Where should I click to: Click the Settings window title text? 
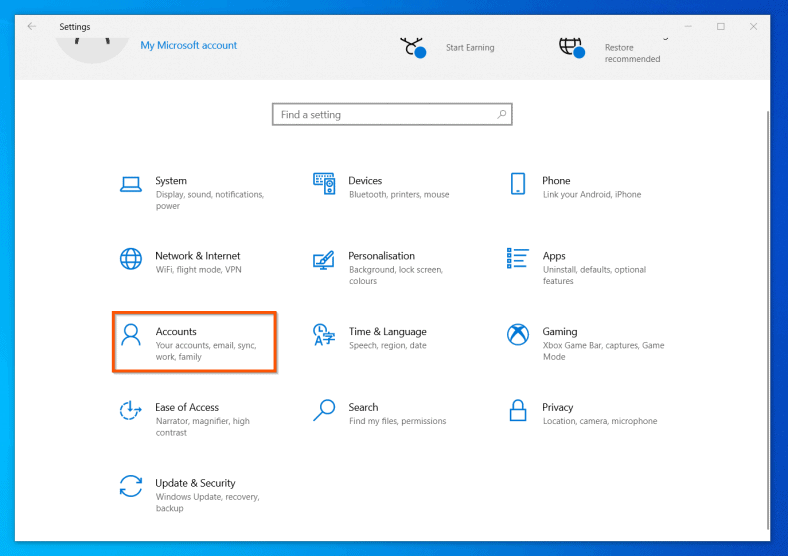(x=74, y=27)
